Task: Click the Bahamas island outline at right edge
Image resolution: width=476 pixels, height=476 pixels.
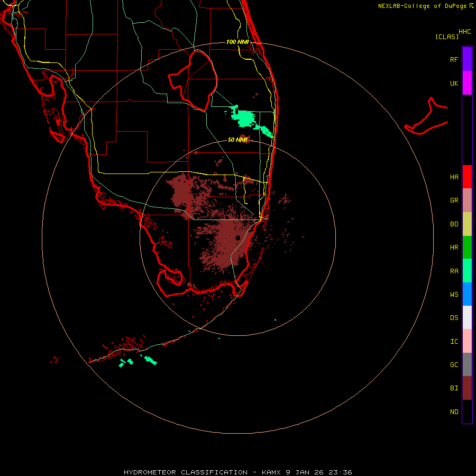Action: click(x=426, y=116)
